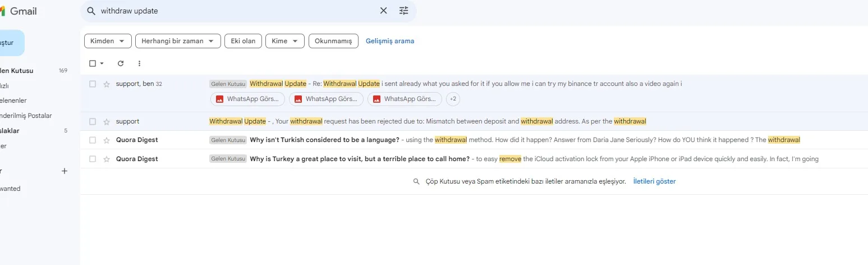Open the +2 more attachments chip

(x=453, y=99)
